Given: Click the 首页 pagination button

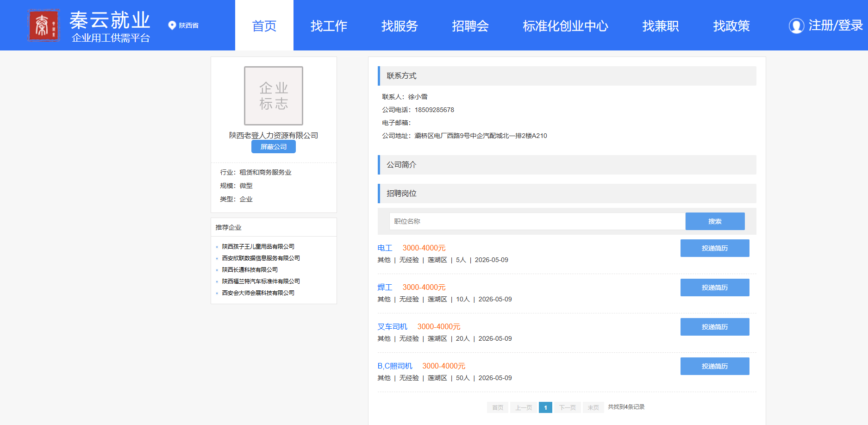Looking at the screenshot, I should 498,407.
